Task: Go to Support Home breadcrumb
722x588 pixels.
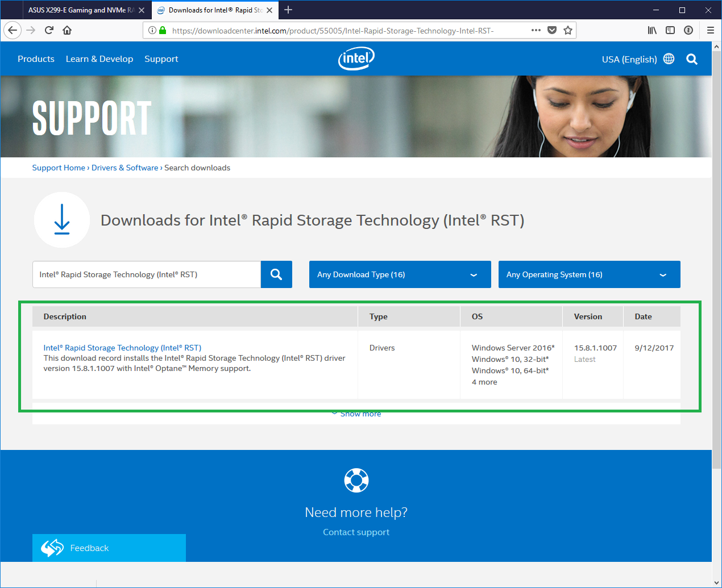Action: point(59,168)
